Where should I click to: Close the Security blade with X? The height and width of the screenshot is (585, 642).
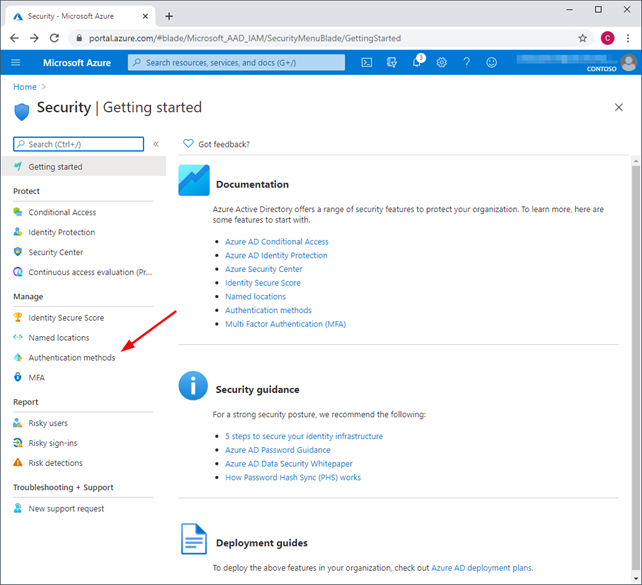619,107
